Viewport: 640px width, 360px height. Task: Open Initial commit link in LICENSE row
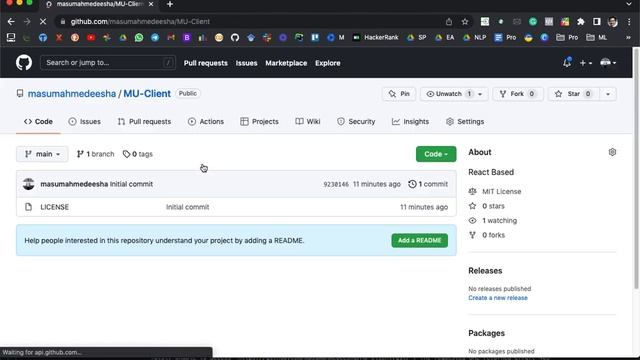point(187,207)
